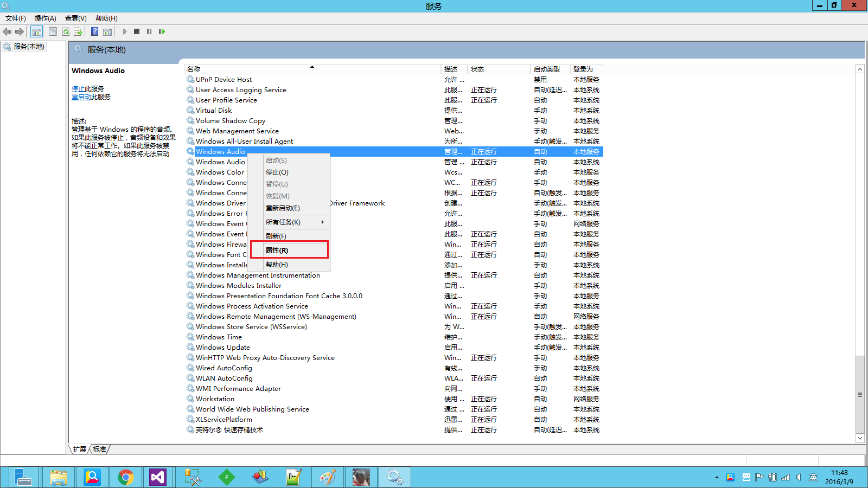Image resolution: width=868 pixels, height=488 pixels.
Task: Click the 停止 service link
Action: pyautogui.click(x=78, y=89)
